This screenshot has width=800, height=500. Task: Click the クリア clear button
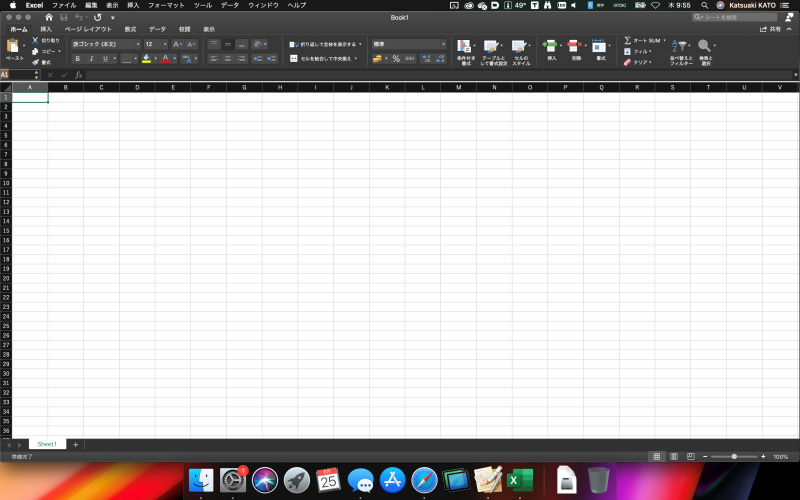(x=637, y=62)
